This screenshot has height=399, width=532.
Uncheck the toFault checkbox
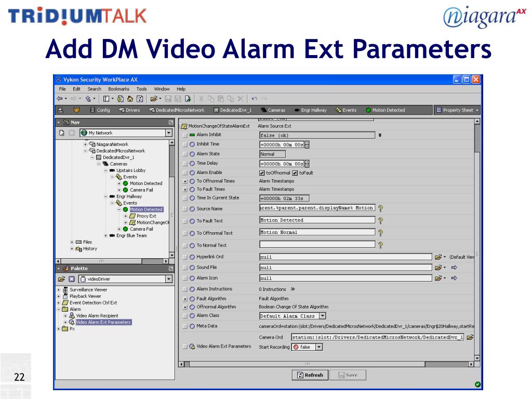tap(295, 173)
